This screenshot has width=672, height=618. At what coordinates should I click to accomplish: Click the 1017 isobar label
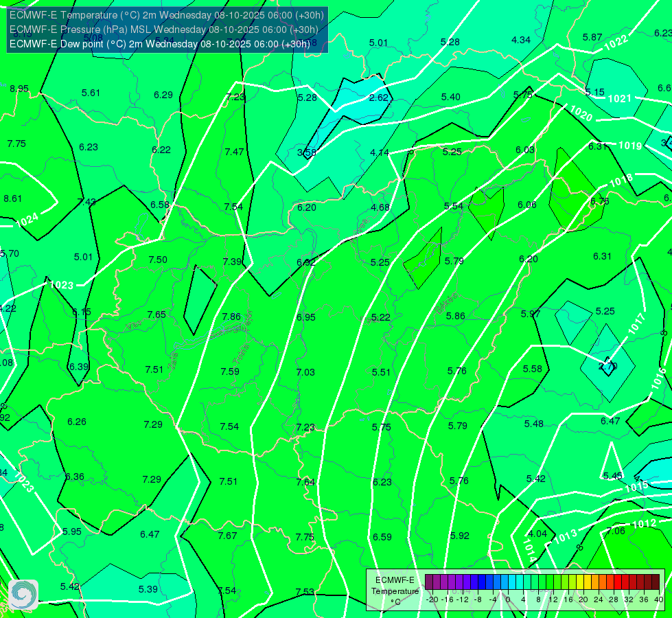(636, 324)
